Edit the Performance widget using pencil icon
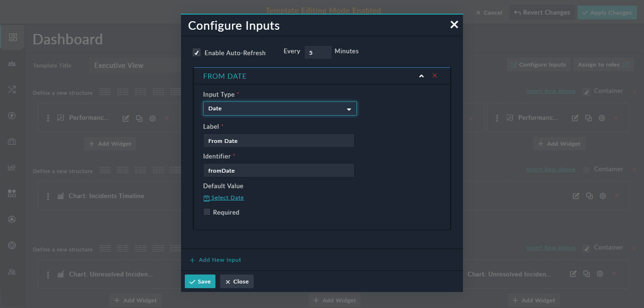Screen dimensions: 644x308 pos(125,117)
